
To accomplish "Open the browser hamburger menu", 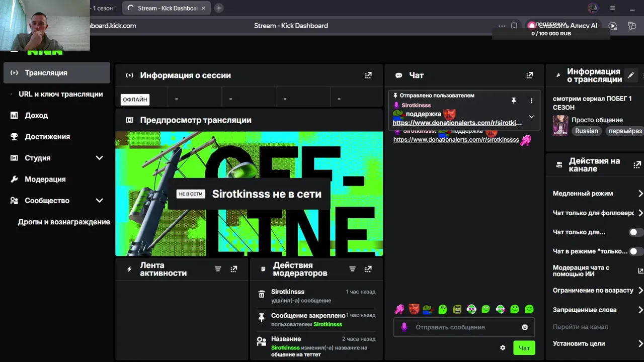I will point(612,8).
